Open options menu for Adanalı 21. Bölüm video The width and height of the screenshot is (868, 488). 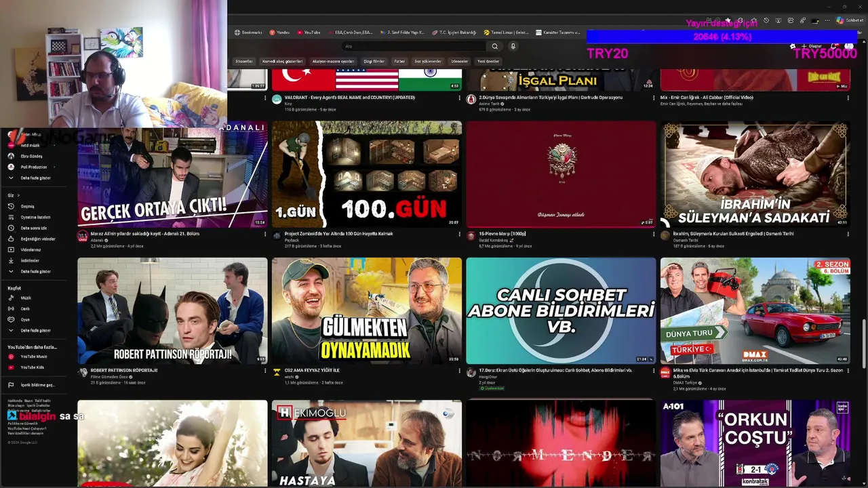[265, 234]
